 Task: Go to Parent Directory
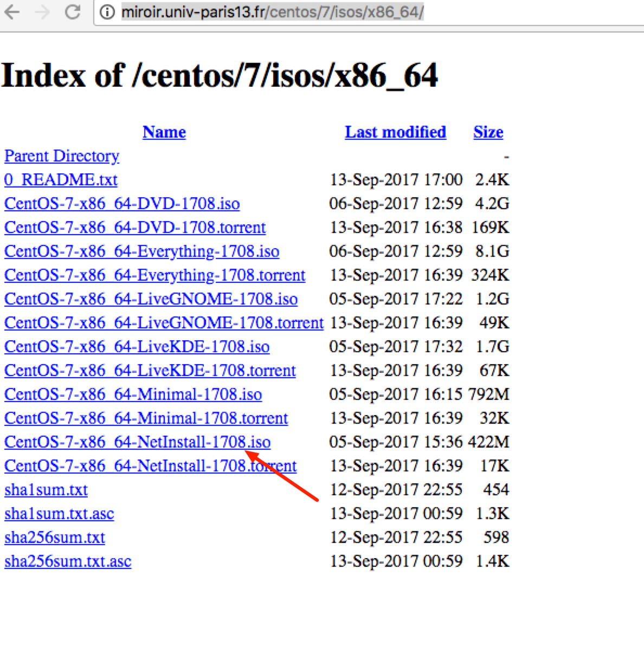point(62,156)
